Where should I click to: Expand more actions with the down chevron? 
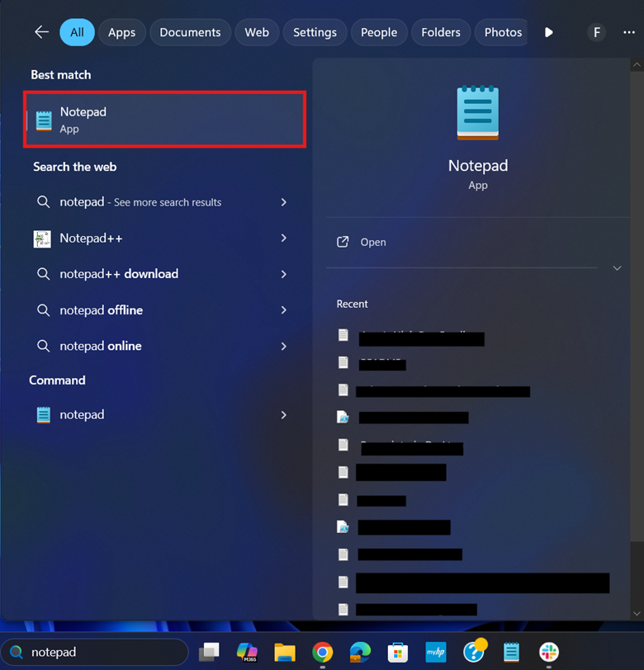(x=617, y=268)
